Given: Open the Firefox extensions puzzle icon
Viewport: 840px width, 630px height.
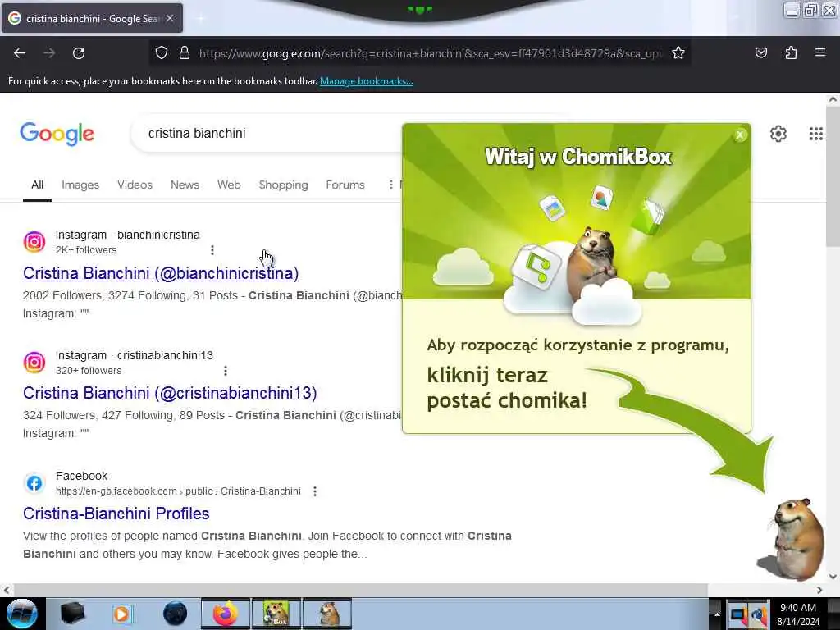Looking at the screenshot, I should tap(791, 53).
